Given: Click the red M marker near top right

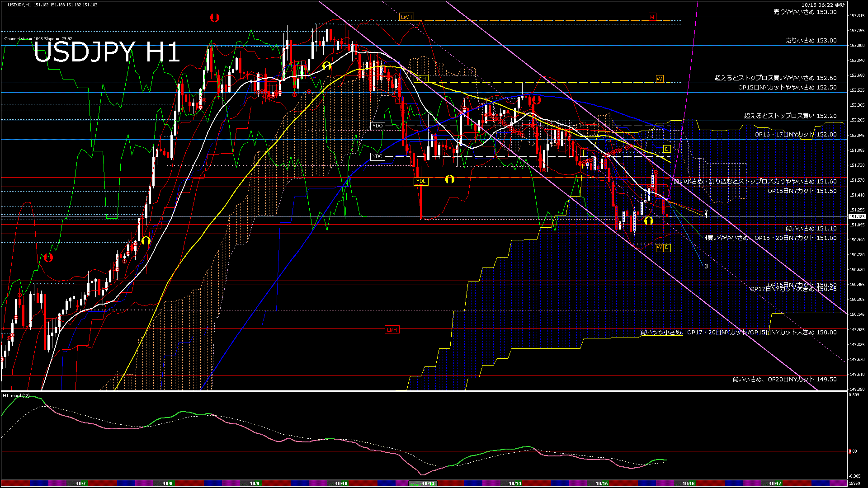Looking at the screenshot, I should 652,17.
